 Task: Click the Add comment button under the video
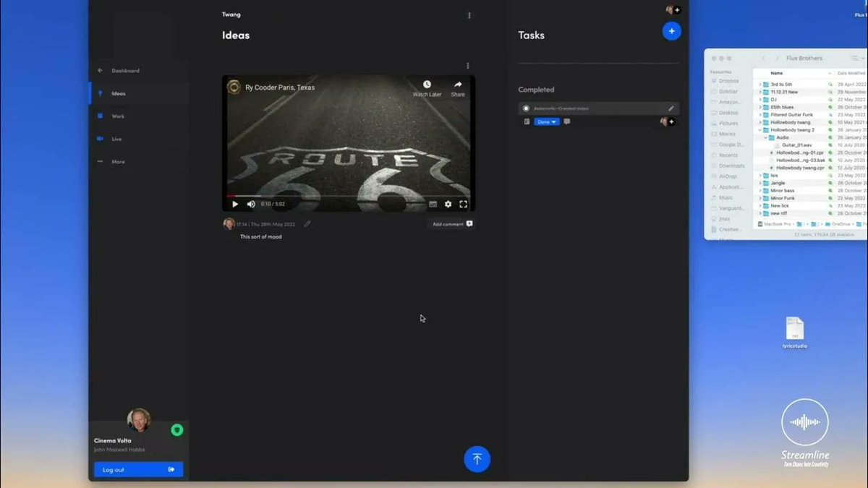click(x=452, y=224)
